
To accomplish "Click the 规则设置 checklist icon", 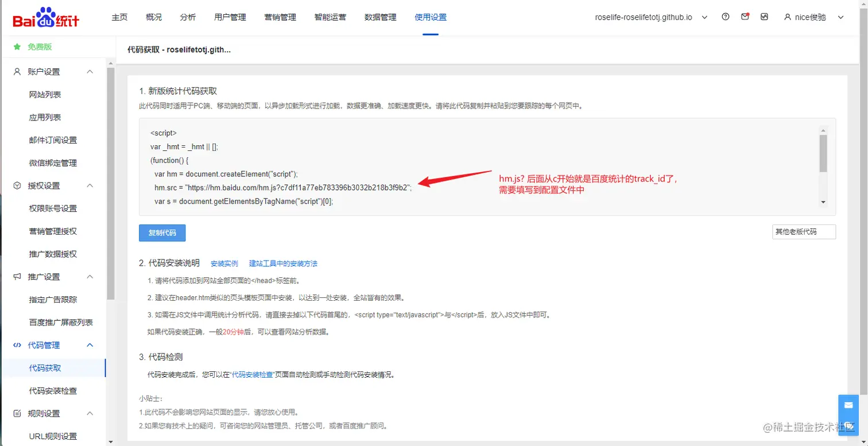I will point(17,413).
